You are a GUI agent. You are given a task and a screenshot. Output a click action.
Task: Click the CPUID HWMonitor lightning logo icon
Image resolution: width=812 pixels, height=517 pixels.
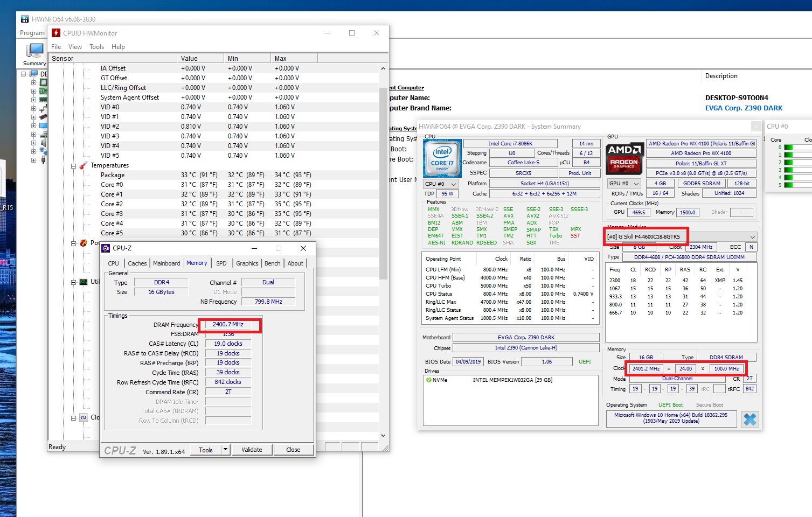click(x=56, y=33)
